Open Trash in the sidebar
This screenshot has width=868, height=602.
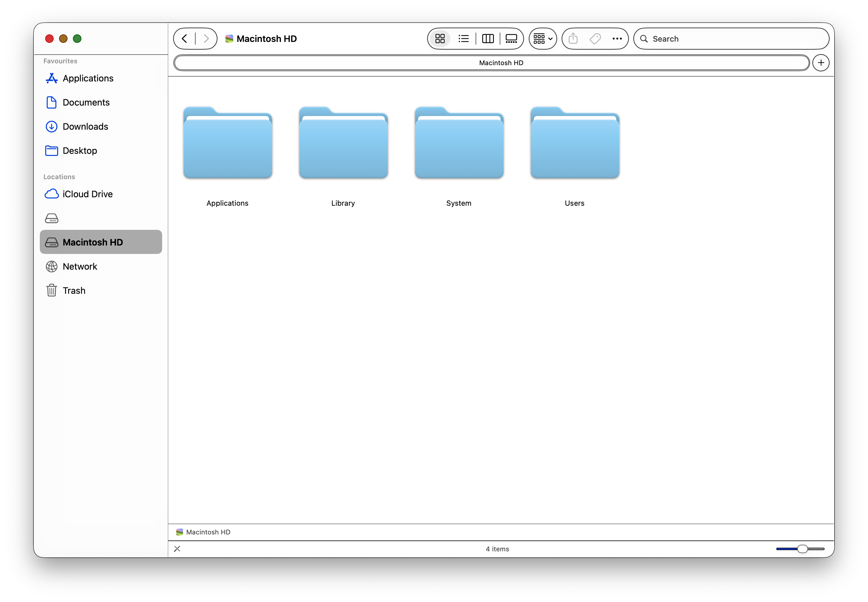[101, 290]
